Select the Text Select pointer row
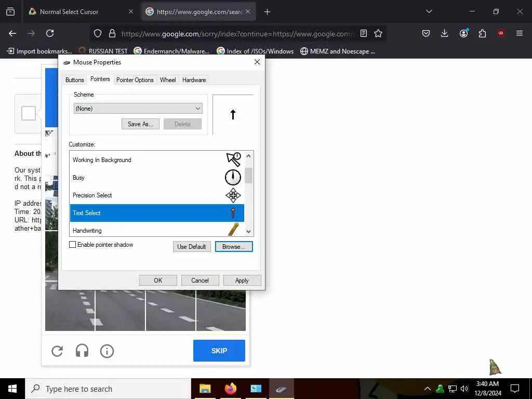The width and height of the screenshot is (532, 399). pyautogui.click(x=157, y=212)
